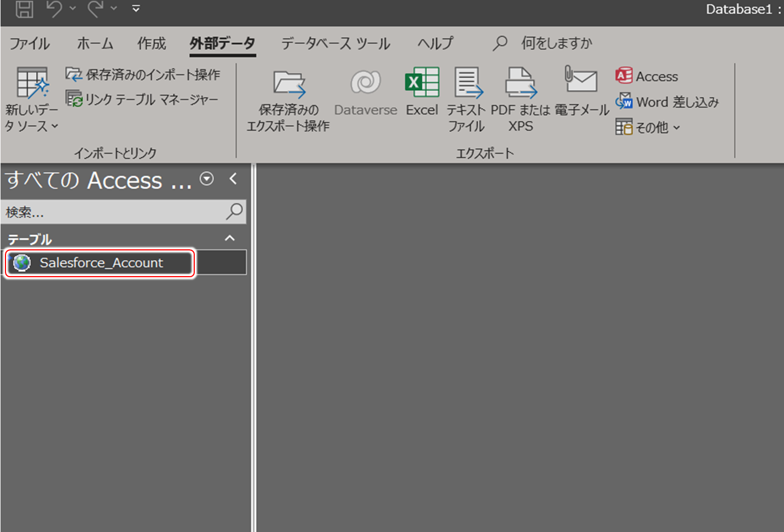The width and height of the screenshot is (784, 532).
Task: Open the ファイル menu
Action: 30,43
